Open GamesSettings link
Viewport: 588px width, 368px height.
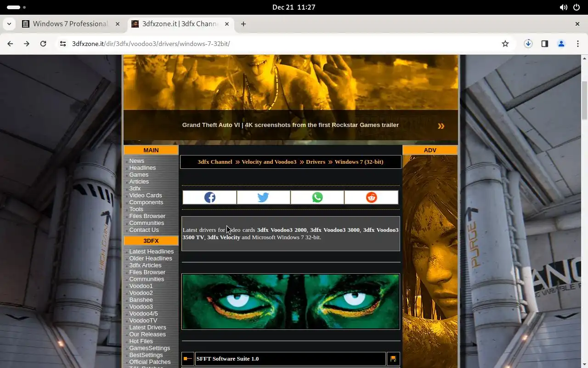click(149, 348)
